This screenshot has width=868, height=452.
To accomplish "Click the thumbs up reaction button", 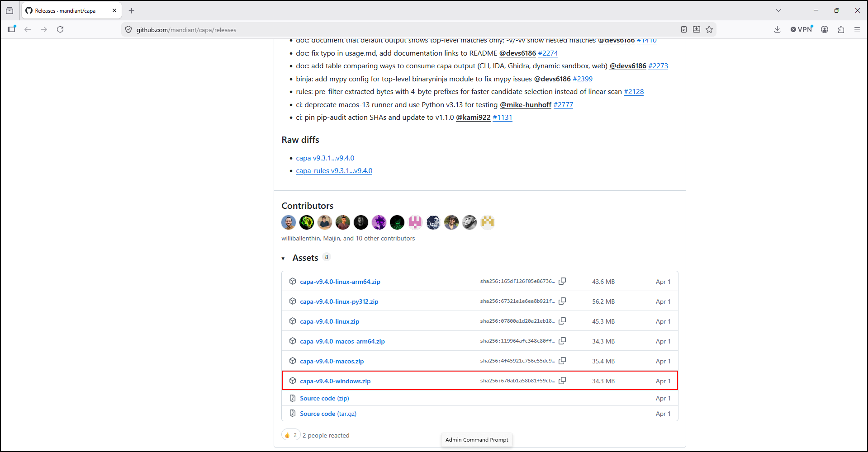I will (x=291, y=435).
